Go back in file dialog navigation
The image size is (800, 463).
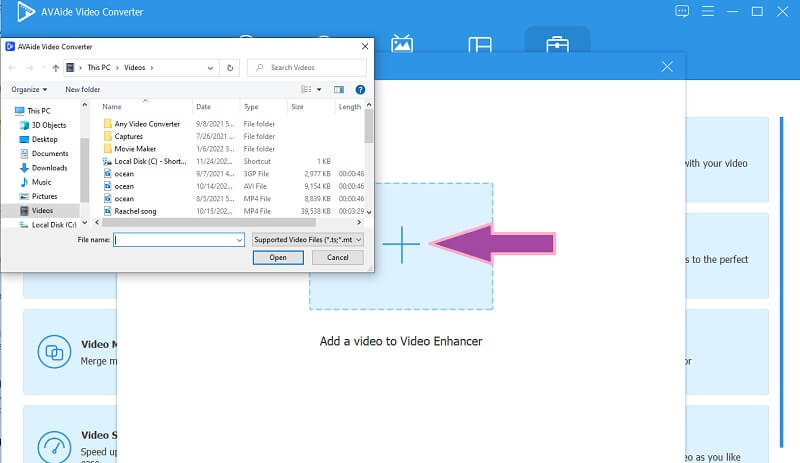12,67
